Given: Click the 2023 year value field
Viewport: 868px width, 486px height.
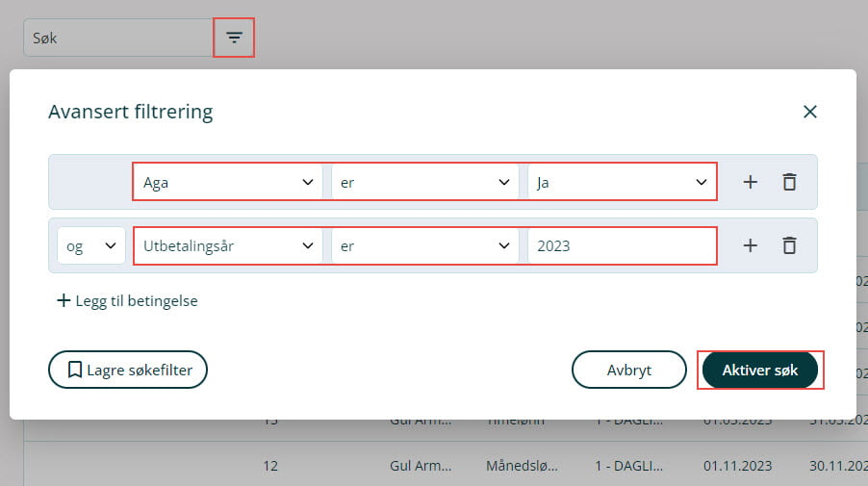Looking at the screenshot, I should point(621,245).
